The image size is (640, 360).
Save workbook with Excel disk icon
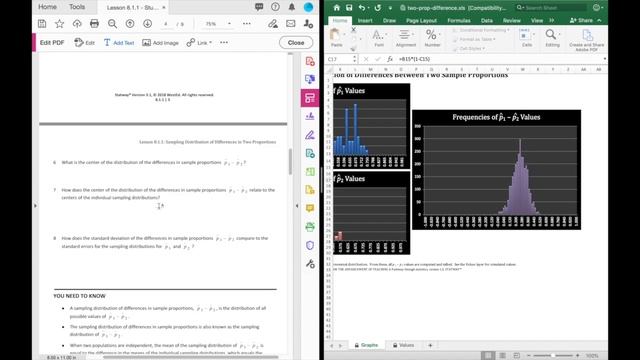(x=349, y=8)
